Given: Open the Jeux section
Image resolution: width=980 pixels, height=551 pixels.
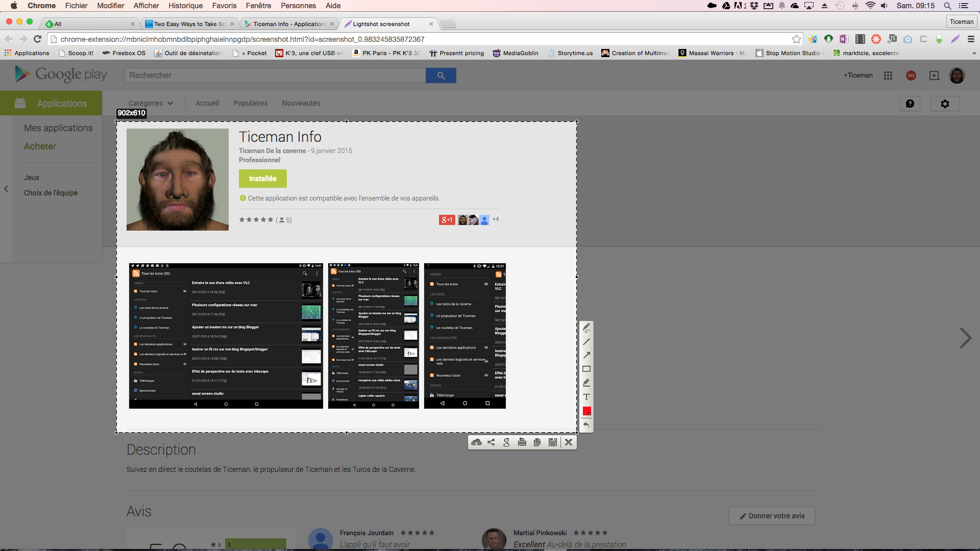Looking at the screenshot, I should [x=32, y=178].
